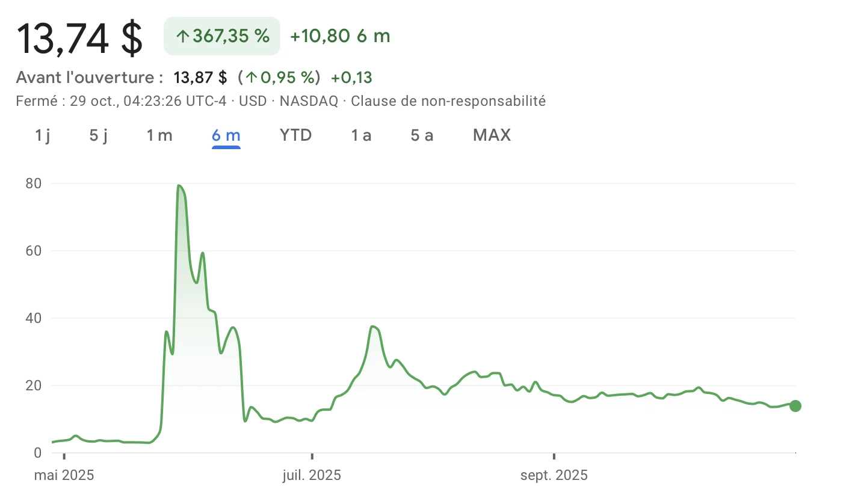Select the 1 a time range
846x504 pixels.
(x=360, y=135)
